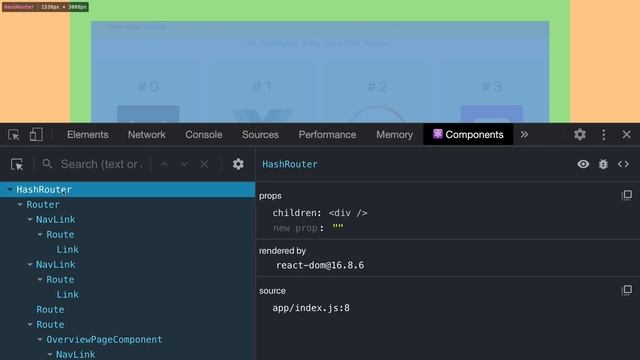Image resolution: width=640 pixels, height=360 pixels.
Task: Copy source location to clipboard icon
Action: click(x=627, y=290)
